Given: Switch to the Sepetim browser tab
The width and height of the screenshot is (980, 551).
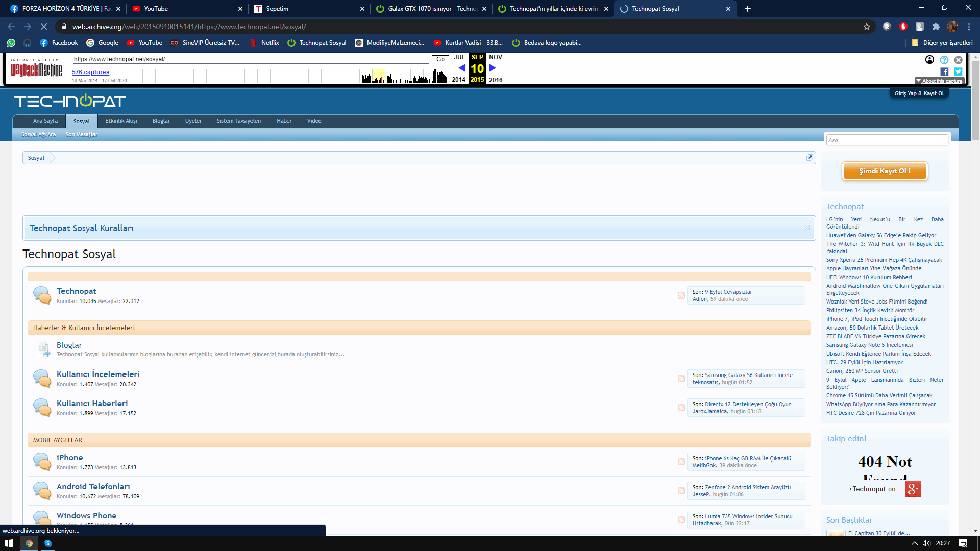Looking at the screenshot, I should (x=306, y=9).
